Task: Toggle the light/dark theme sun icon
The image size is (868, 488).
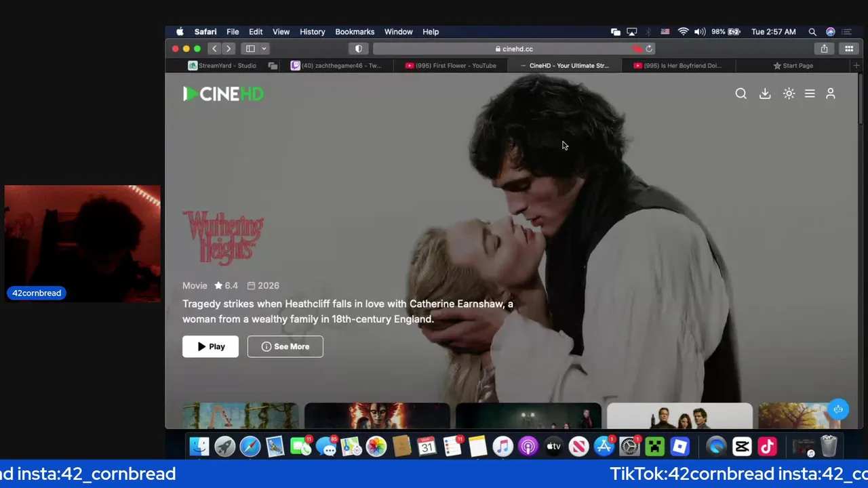Action: click(789, 94)
